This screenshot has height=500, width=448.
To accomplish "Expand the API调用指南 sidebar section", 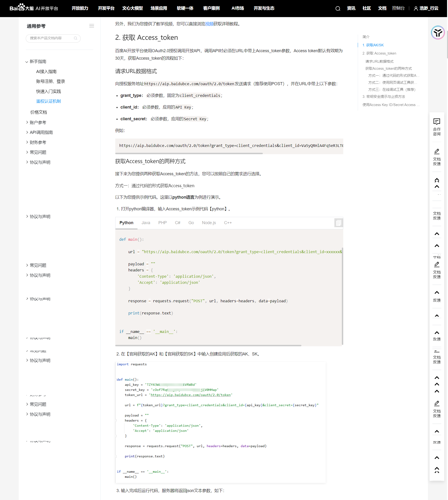I will coord(39,132).
